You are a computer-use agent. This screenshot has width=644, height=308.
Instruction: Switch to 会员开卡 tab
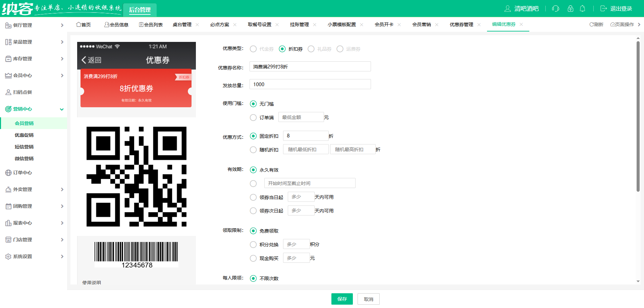click(x=384, y=24)
